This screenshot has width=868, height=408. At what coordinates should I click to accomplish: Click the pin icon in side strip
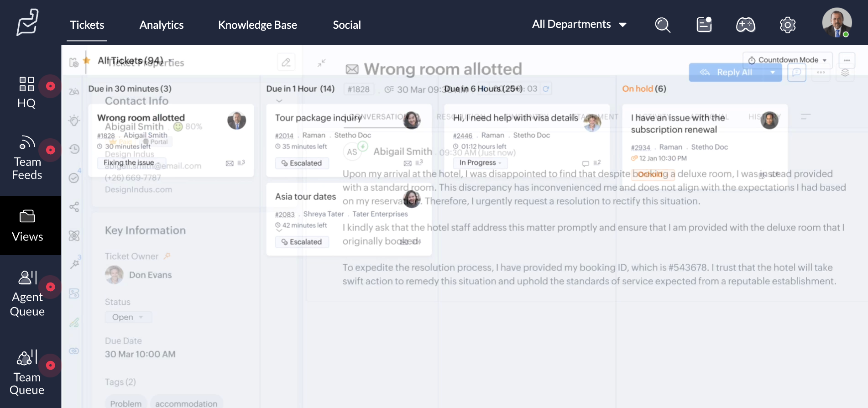pos(74,264)
